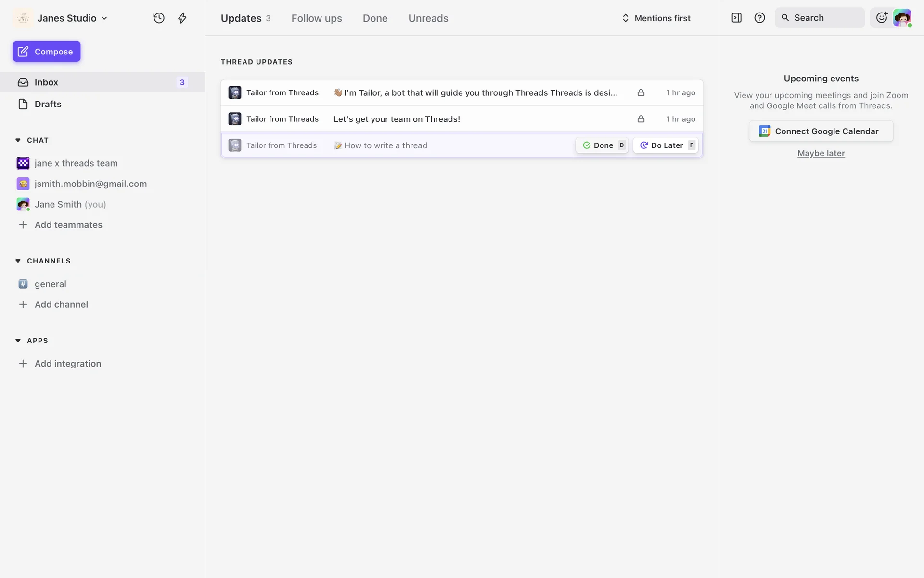Click the Compose button
This screenshot has height=578, width=924.
click(47, 52)
